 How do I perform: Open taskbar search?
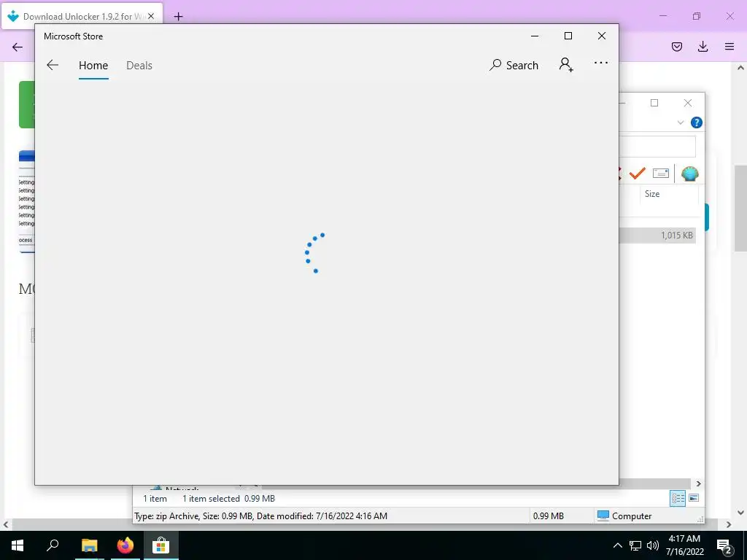(x=53, y=545)
